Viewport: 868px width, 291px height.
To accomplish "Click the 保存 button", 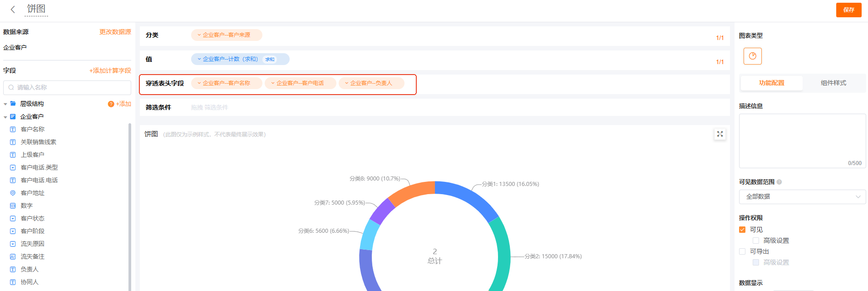I will pos(848,10).
